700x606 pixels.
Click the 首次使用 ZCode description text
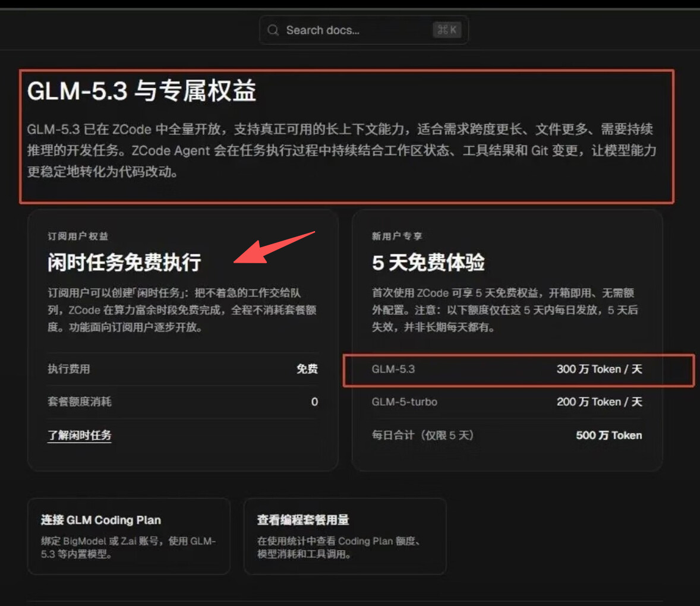coord(505,310)
